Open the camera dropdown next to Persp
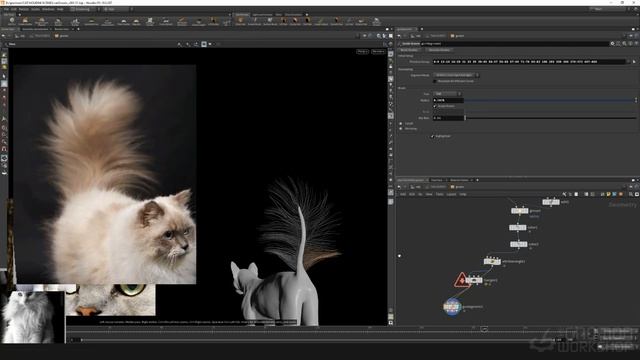Viewport: 640px width, 360px height. click(378, 52)
